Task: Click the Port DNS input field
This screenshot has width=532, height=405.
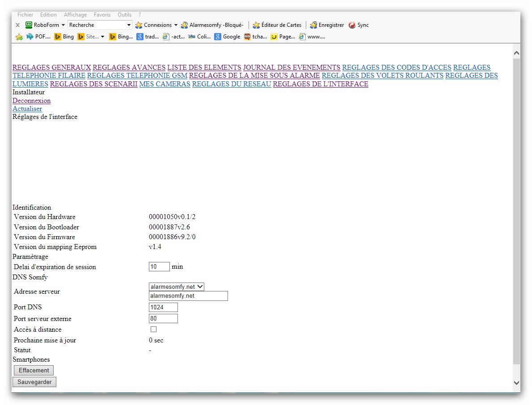Action: pos(163,307)
